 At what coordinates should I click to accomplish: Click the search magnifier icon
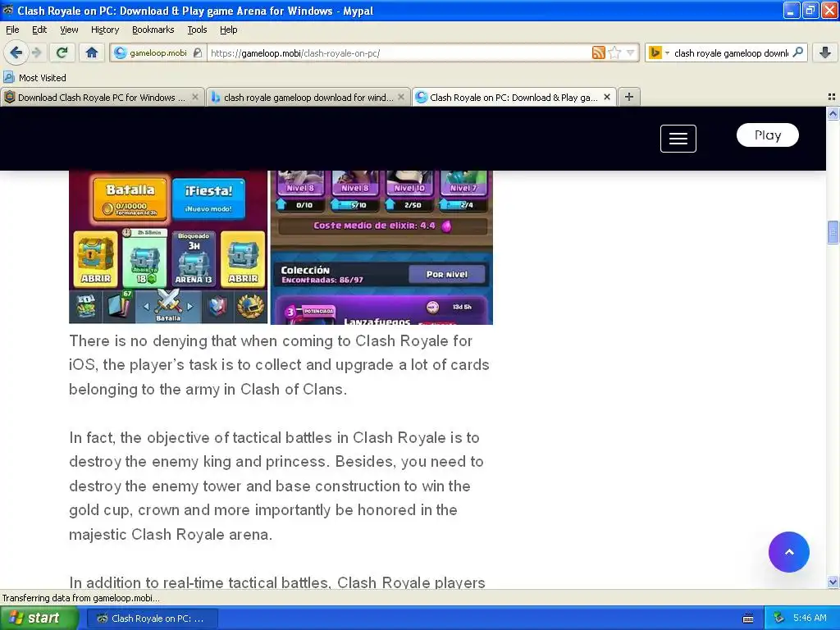point(797,52)
